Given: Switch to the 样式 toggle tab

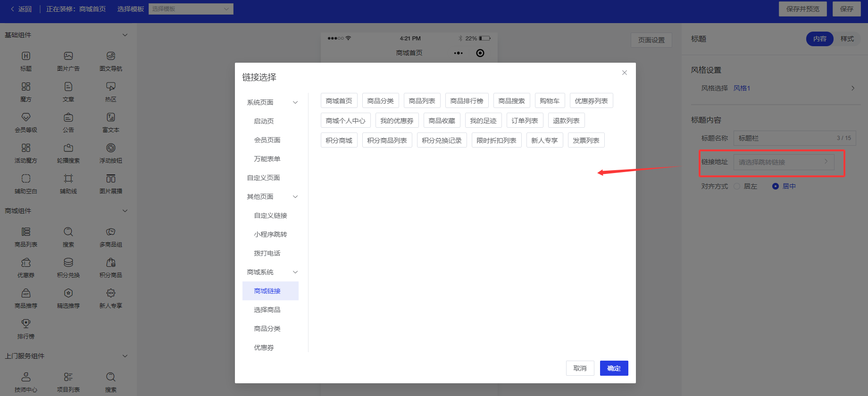Looking at the screenshot, I should 847,39.
